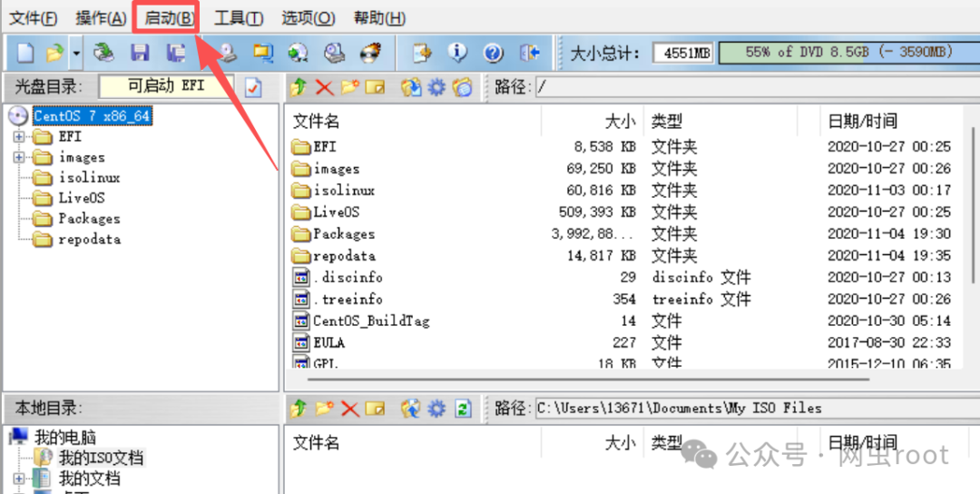Click local path field My ISO Files
The image size is (980, 494).
click(756, 409)
